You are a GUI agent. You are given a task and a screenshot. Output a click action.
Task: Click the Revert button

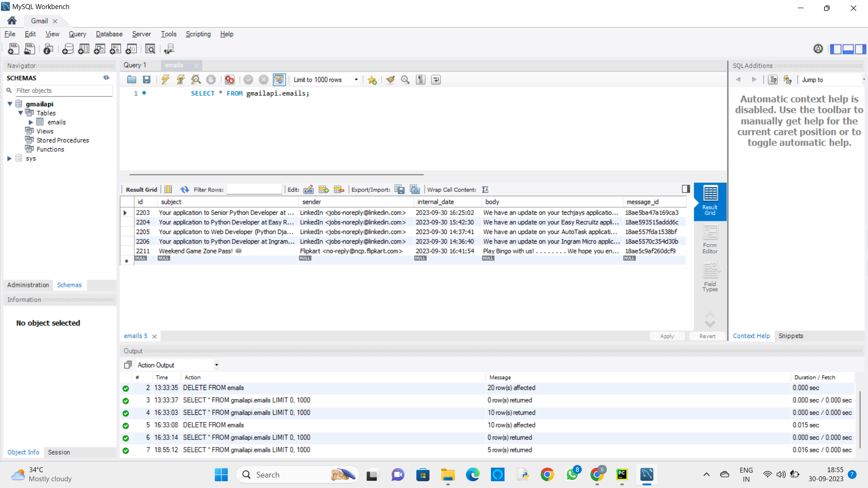point(707,336)
